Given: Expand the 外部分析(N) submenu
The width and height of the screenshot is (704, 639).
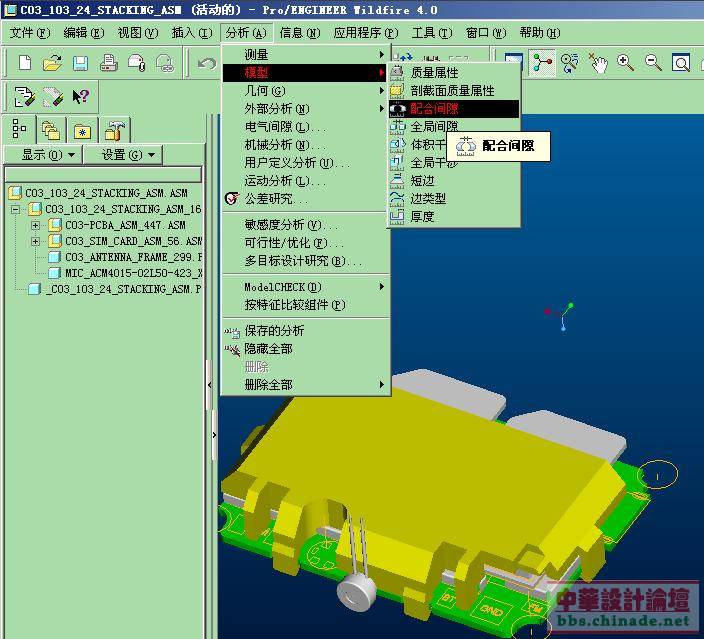Looking at the screenshot, I should tap(304, 109).
